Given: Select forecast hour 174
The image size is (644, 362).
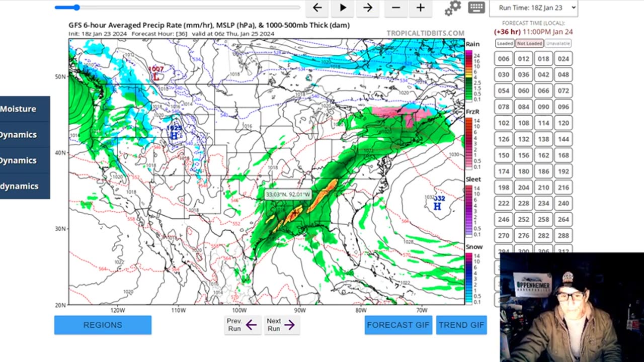Looking at the screenshot, I should coord(504,171).
